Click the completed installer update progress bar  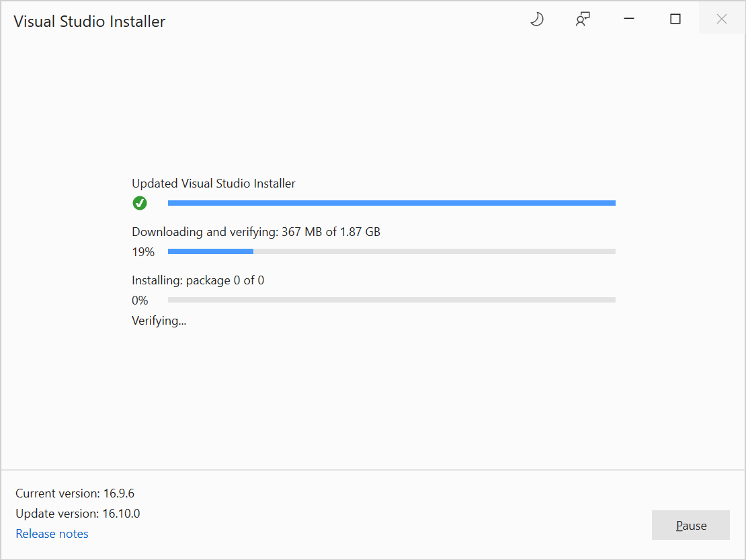[x=392, y=203]
